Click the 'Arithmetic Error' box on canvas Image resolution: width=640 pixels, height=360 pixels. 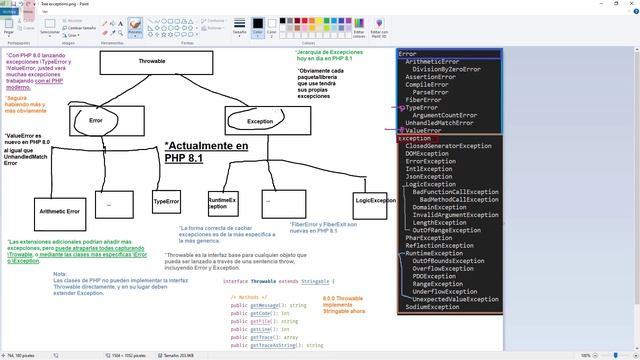[x=60, y=214]
